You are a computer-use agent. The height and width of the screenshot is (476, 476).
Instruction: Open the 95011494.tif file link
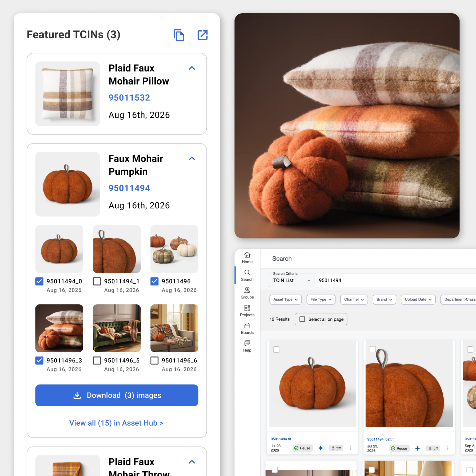click(281, 439)
